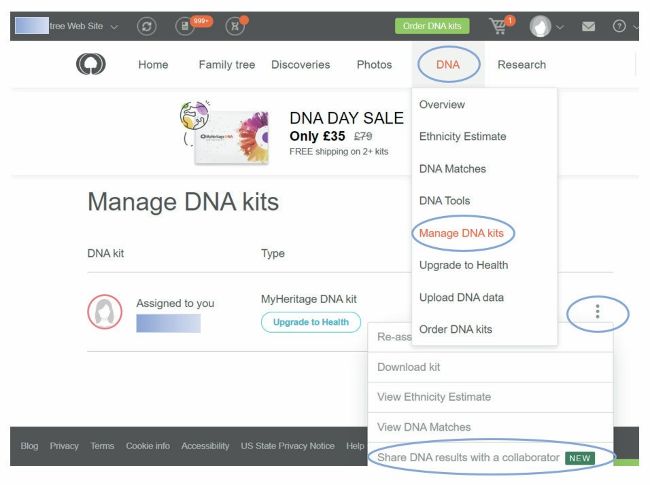Open the Family tree tab
Viewport: 650px width, 485px height.
pyautogui.click(x=227, y=65)
